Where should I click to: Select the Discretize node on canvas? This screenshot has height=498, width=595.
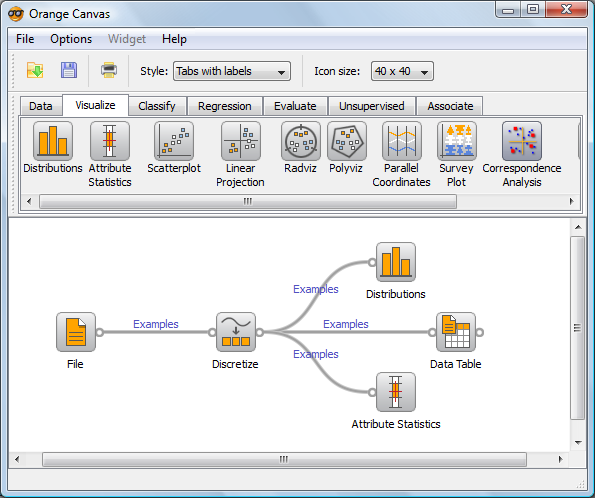236,332
